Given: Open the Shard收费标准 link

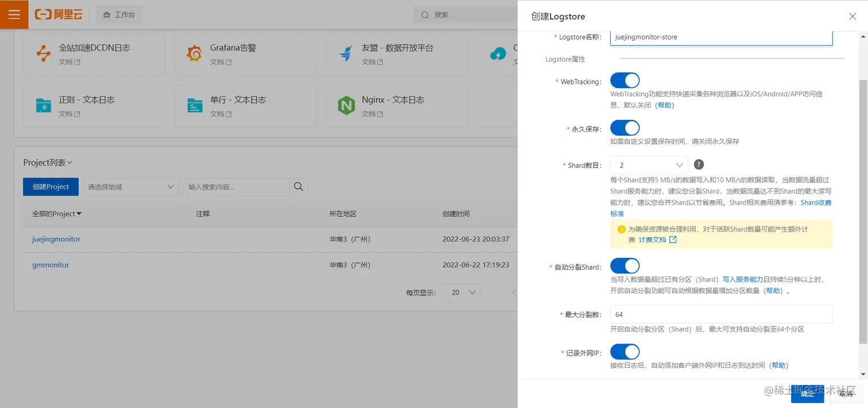Looking at the screenshot, I should coord(816,203).
